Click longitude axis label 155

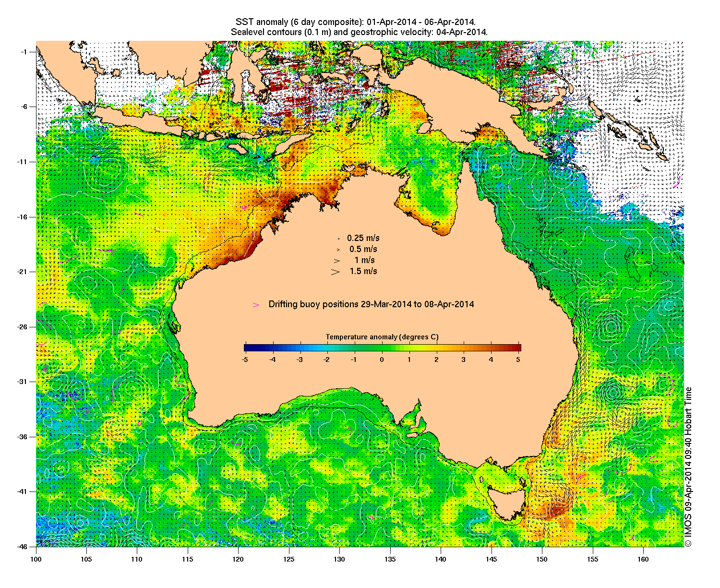(592, 559)
